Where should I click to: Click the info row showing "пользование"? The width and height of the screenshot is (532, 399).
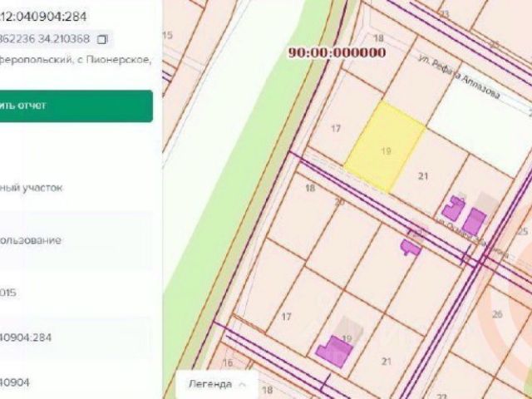click(x=76, y=240)
